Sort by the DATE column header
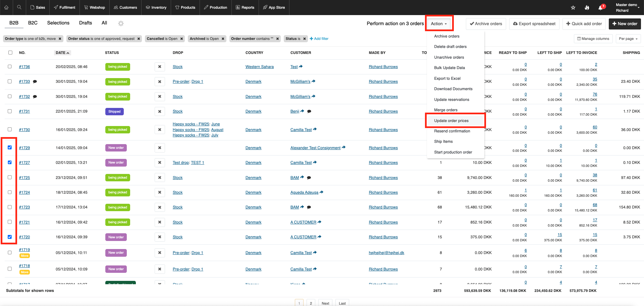 (62, 53)
